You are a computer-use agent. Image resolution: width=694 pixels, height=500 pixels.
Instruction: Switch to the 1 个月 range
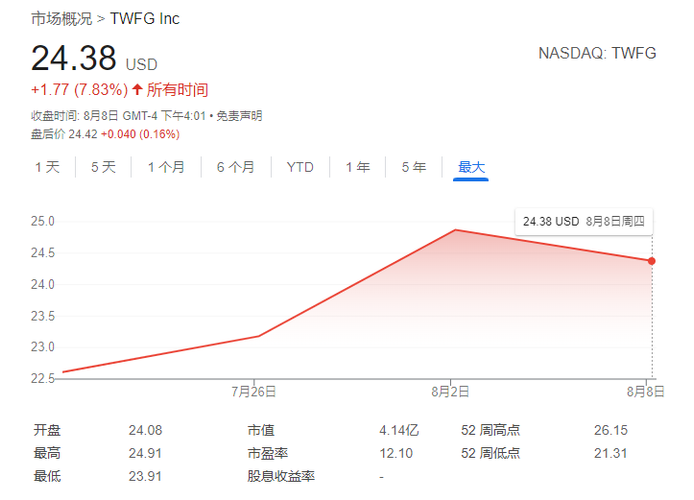[x=166, y=167]
